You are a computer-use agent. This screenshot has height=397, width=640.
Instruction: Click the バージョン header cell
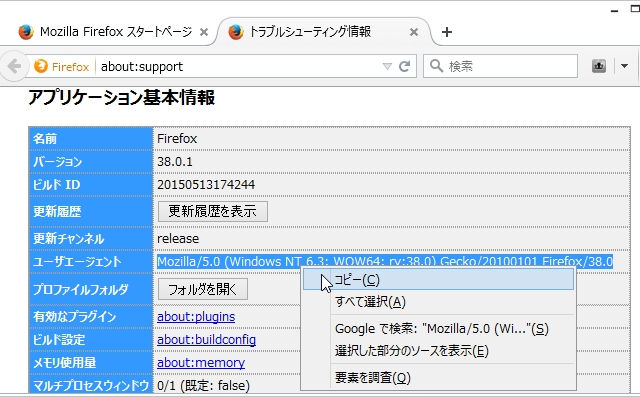point(91,162)
